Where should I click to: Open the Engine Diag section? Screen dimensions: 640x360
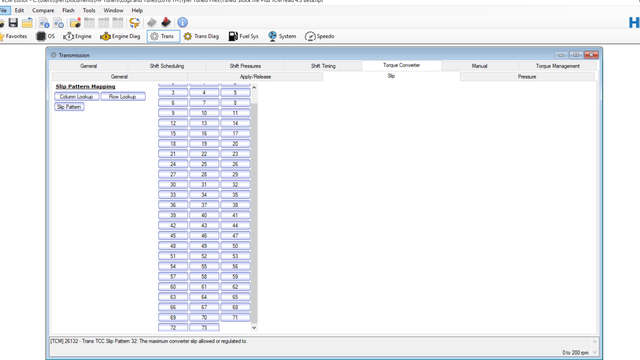(x=120, y=36)
